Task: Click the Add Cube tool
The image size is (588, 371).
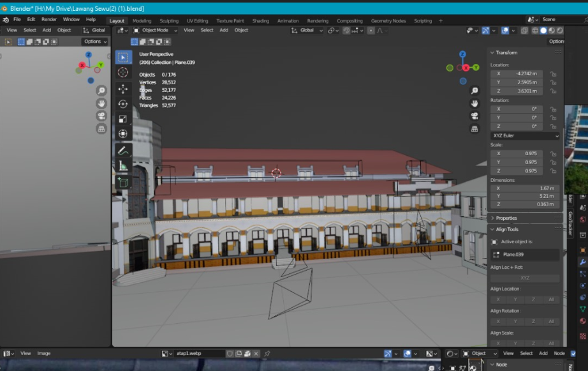Action: pyautogui.click(x=123, y=182)
